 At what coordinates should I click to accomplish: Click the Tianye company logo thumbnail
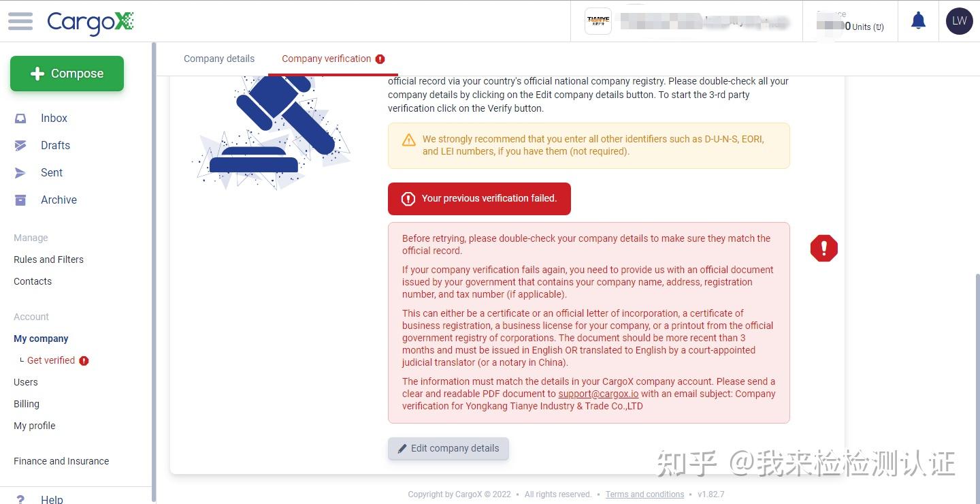[598, 21]
